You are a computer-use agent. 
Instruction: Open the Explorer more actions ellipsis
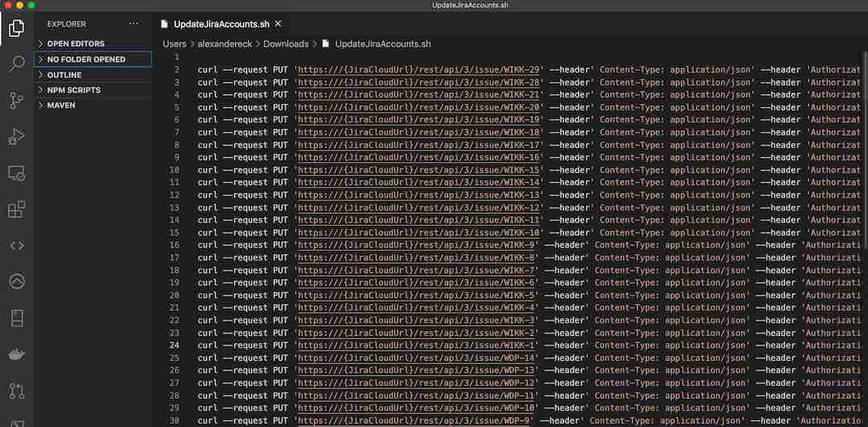(x=134, y=24)
